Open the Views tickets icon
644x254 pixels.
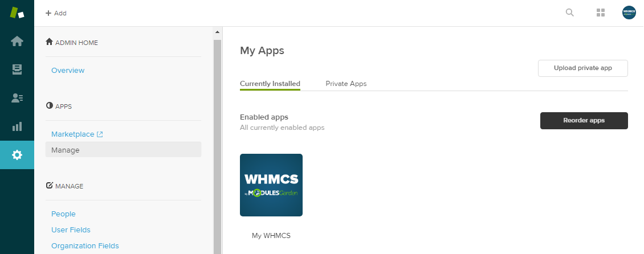[17, 69]
